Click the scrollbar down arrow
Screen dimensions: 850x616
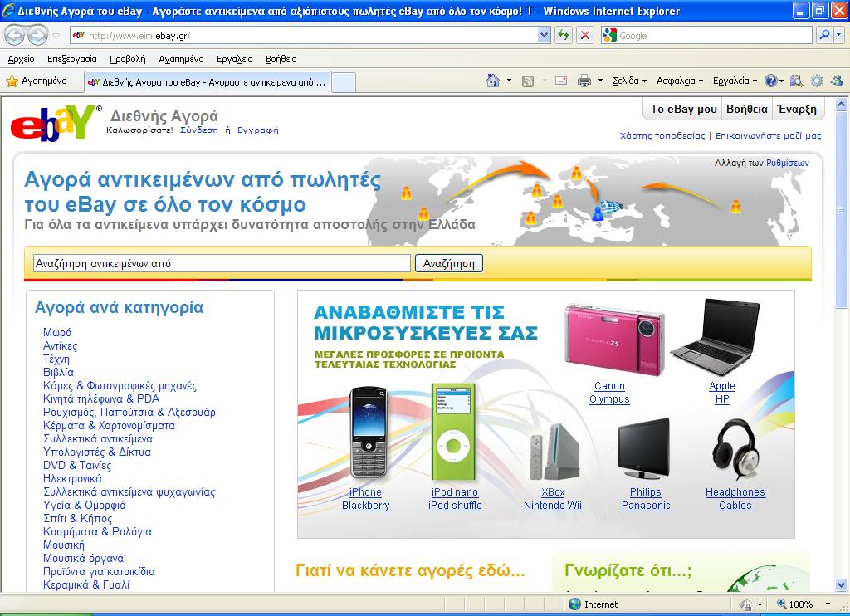point(842,584)
